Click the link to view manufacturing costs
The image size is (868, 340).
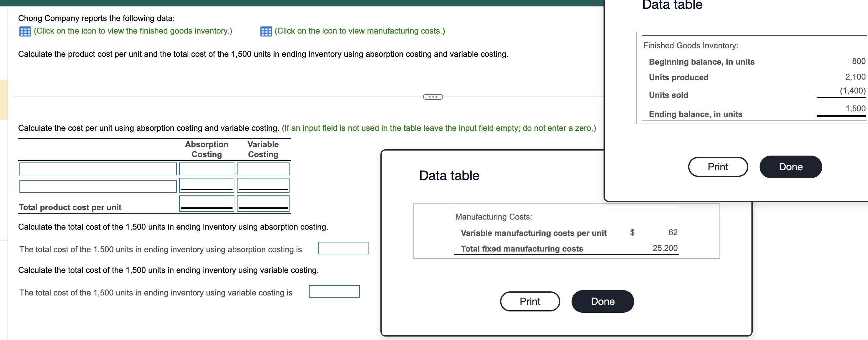359,31
